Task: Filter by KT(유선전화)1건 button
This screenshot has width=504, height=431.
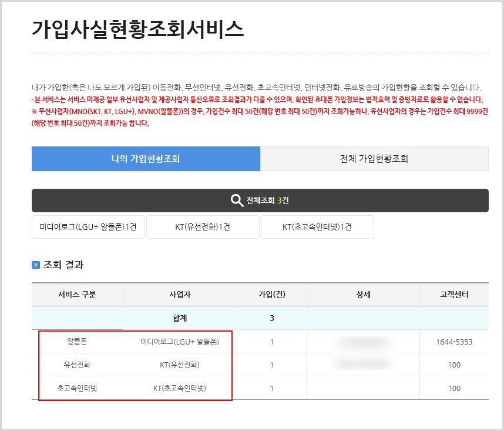Action: pos(203,227)
